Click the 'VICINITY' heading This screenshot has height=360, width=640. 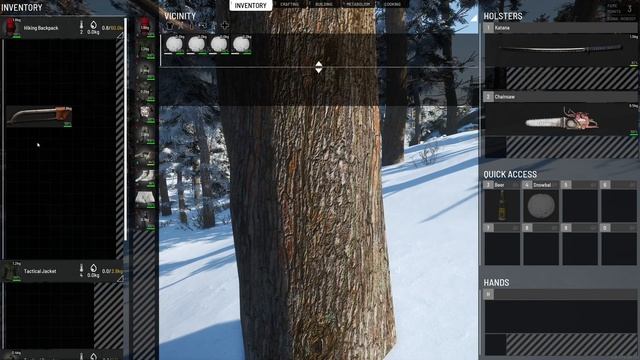click(x=180, y=16)
